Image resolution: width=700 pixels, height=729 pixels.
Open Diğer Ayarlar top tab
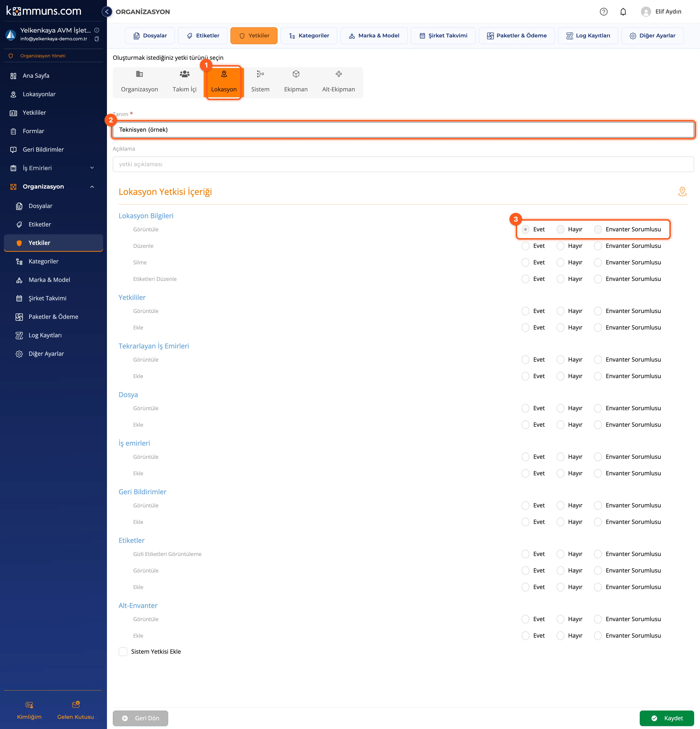click(x=652, y=36)
